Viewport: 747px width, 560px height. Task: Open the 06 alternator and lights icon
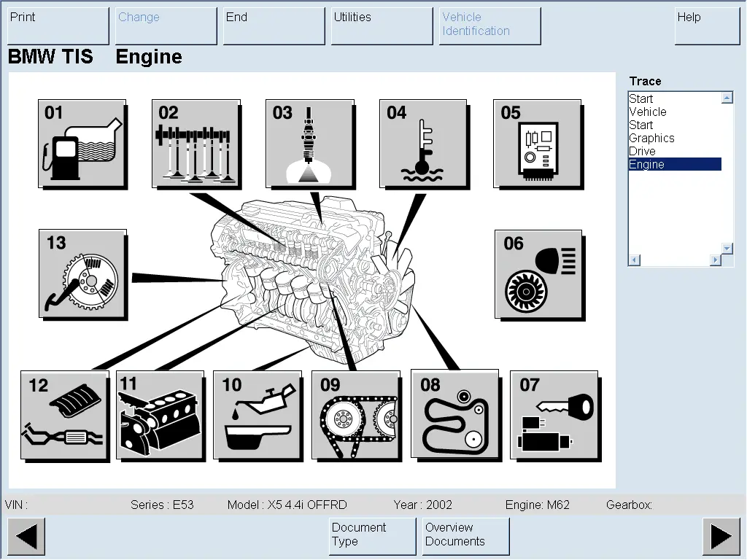point(538,274)
